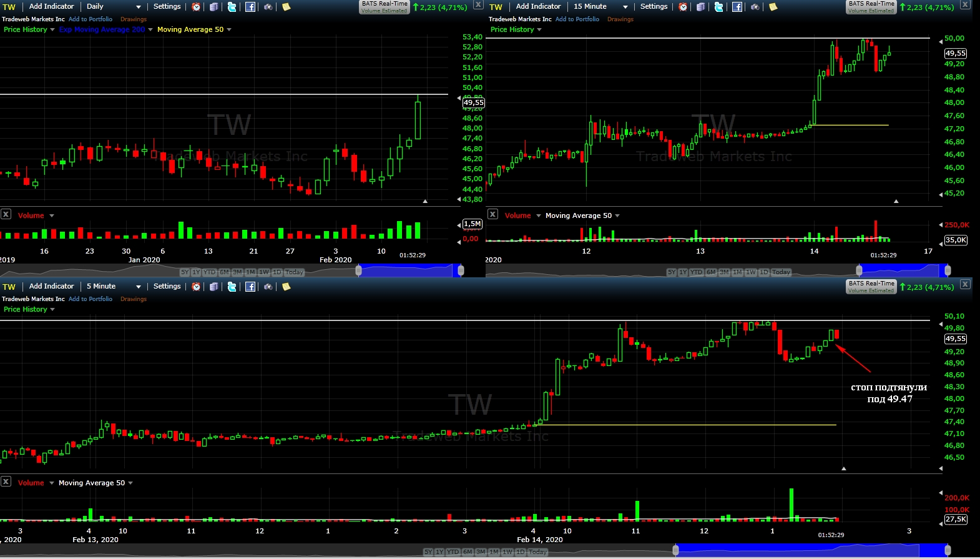980x559 pixels.
Task: Open sticky note icon in 15 Minute chart
Action: click(773, 7)
